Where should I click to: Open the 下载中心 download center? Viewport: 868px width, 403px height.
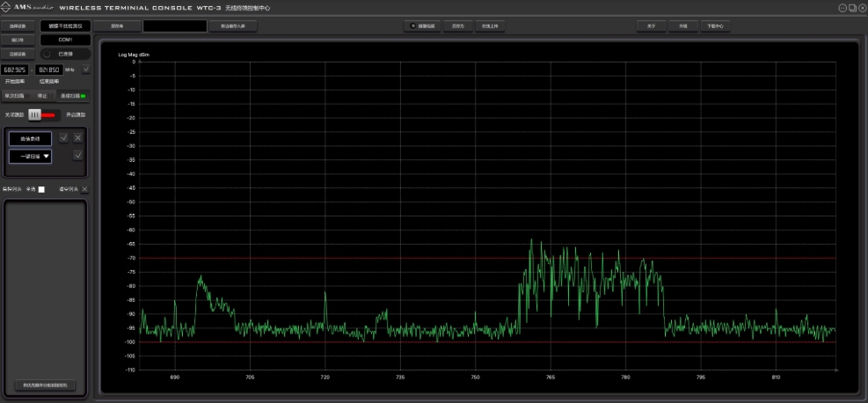(x=715, y=26)
